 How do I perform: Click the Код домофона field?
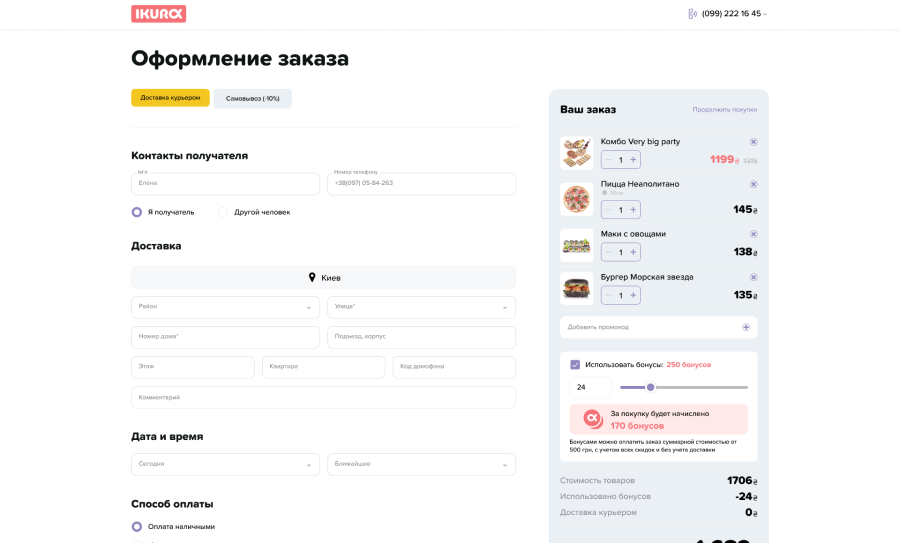tap(454, 367)
